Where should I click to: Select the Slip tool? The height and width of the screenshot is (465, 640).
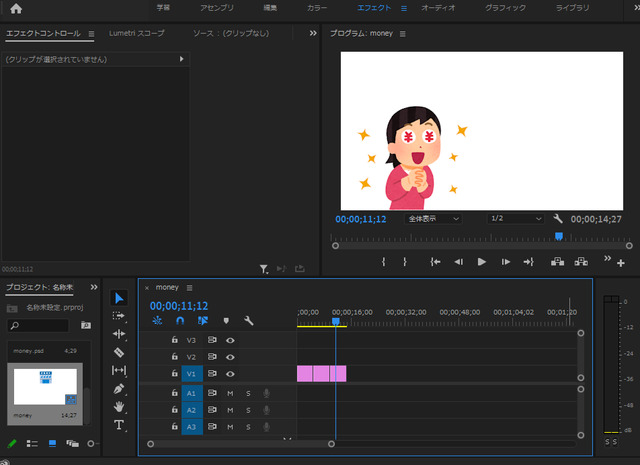click(x=119, y=370)
